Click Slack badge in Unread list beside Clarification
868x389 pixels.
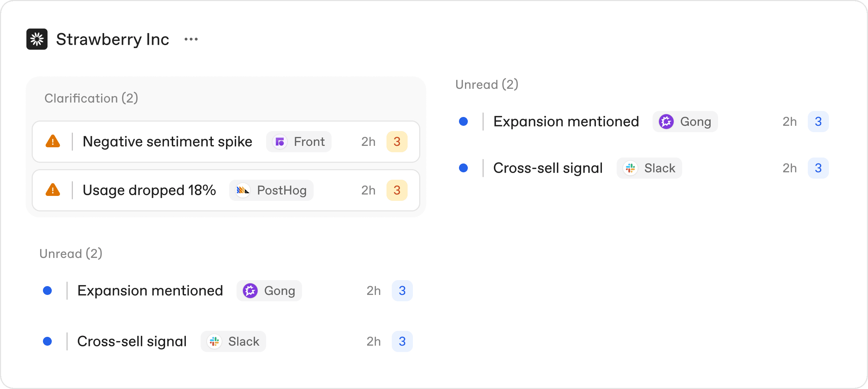(x=649, y=168)
